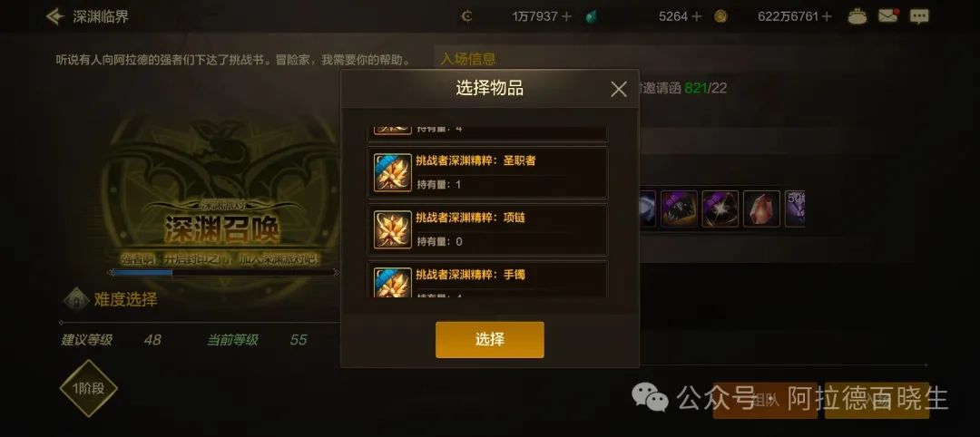Image resolution: width=980 pixels, height=437 pixels.
Task: Open the treasure pouch icon in top bar
Action: pyautogui.click(x=857, y=16)
